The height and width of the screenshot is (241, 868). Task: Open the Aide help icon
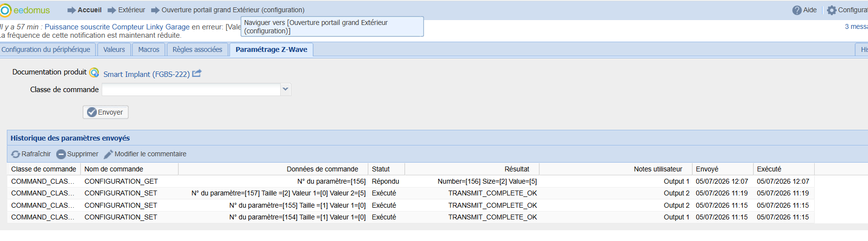point(797,10)
